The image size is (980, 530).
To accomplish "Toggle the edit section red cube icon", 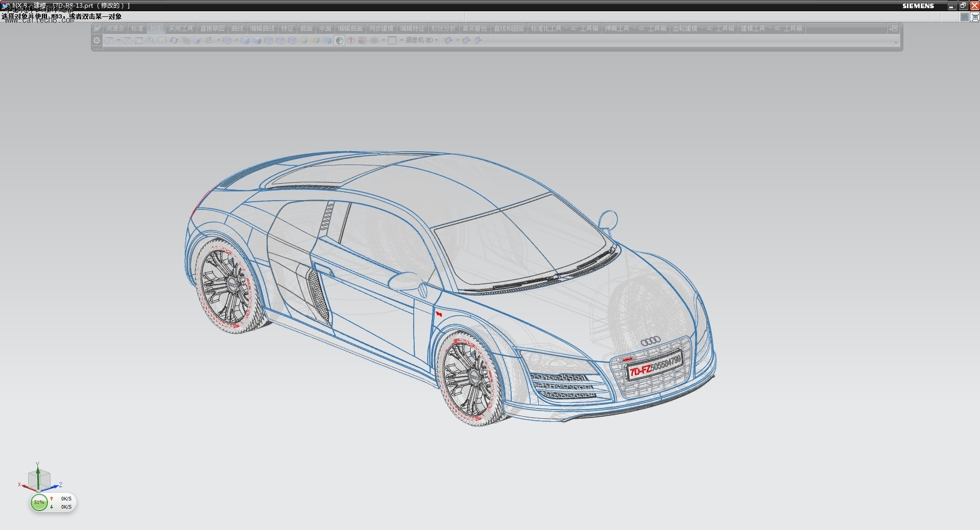I will tap(362, 40).
